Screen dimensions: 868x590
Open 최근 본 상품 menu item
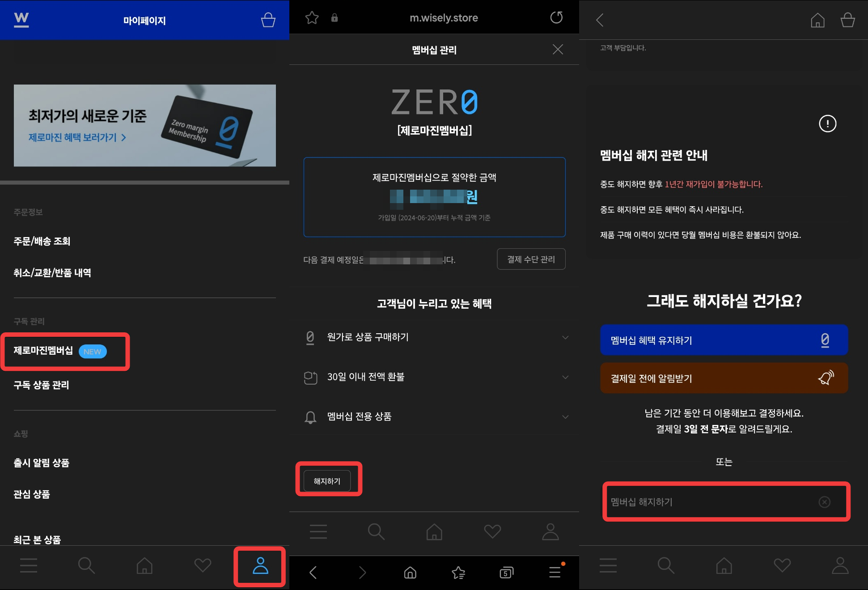[37, 540]
